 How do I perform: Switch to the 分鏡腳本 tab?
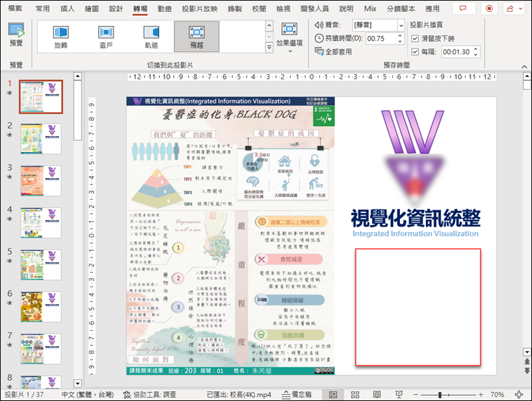tap(401, 9)
